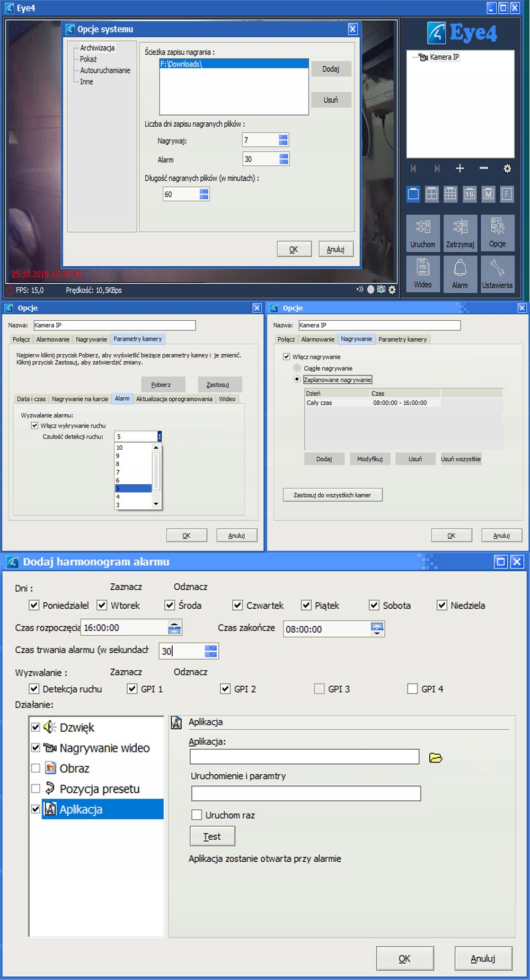530x980 pixels.
Task: Open the Wideo sub-tab
Action: (227, 399)
